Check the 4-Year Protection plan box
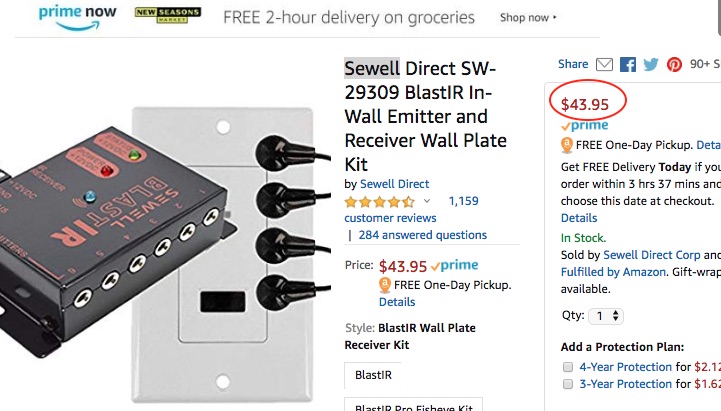This screenshot has width=721, height=411. [568, 366]
